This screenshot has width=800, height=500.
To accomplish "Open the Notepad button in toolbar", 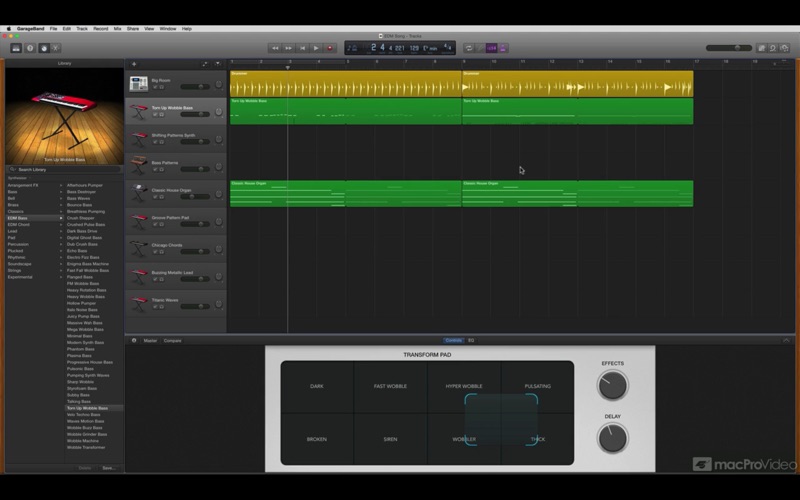I will 761,48.
